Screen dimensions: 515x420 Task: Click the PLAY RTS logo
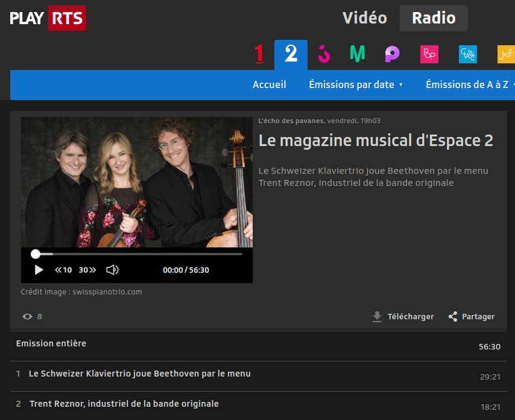pos(48,18)
